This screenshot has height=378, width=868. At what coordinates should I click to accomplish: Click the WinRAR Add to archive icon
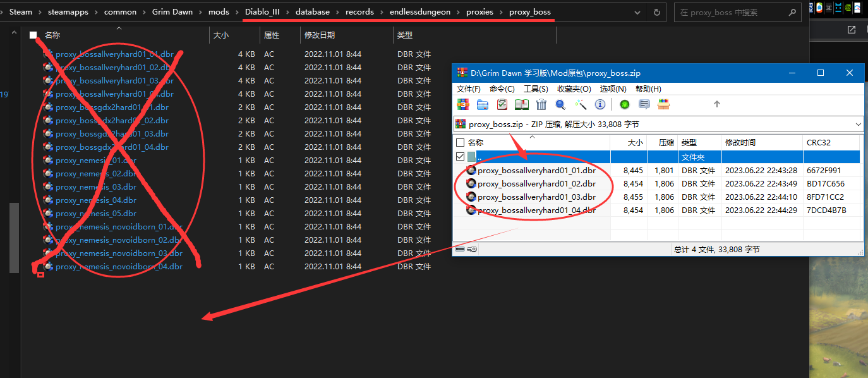463,104
